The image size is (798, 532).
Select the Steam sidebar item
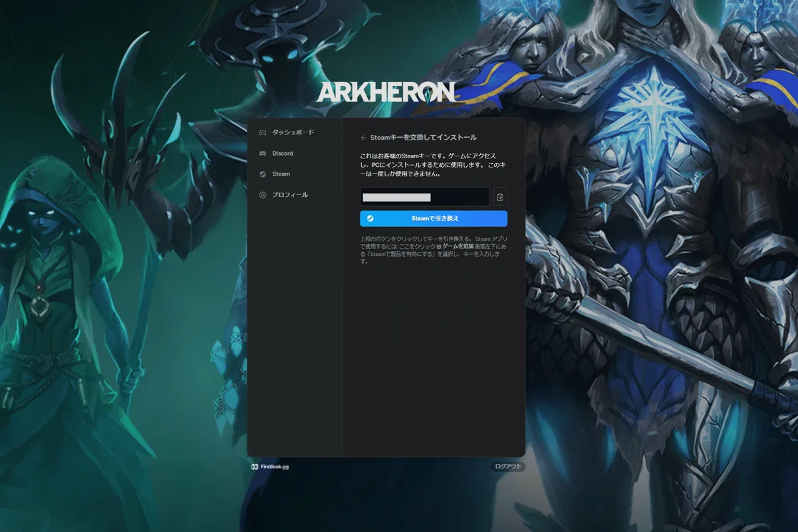click(x=275, y=174)
